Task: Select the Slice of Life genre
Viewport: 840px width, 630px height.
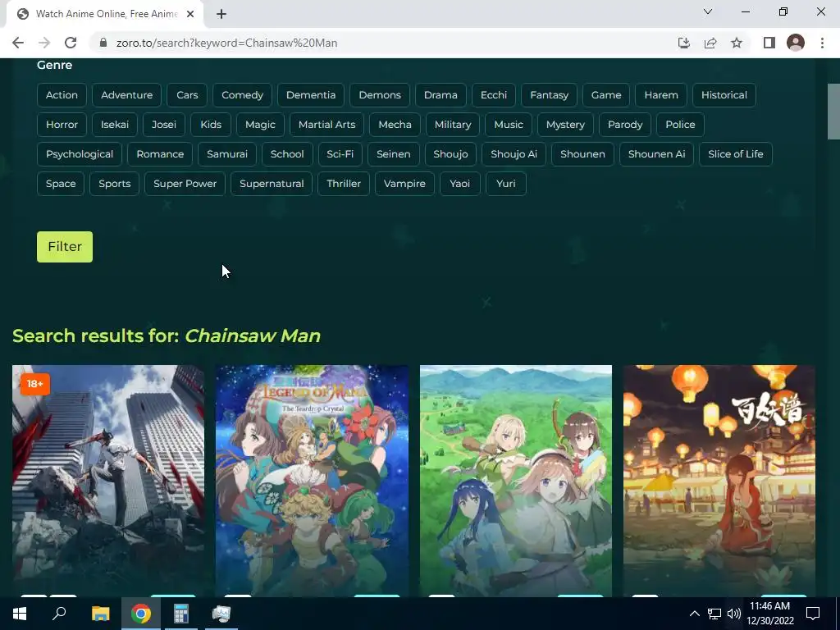Action: pos(736,153)
